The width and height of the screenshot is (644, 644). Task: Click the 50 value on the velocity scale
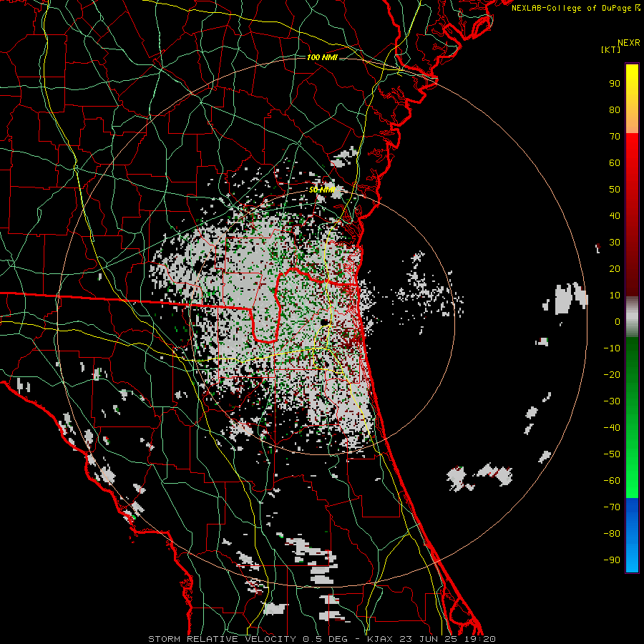(x=615, y=190)
